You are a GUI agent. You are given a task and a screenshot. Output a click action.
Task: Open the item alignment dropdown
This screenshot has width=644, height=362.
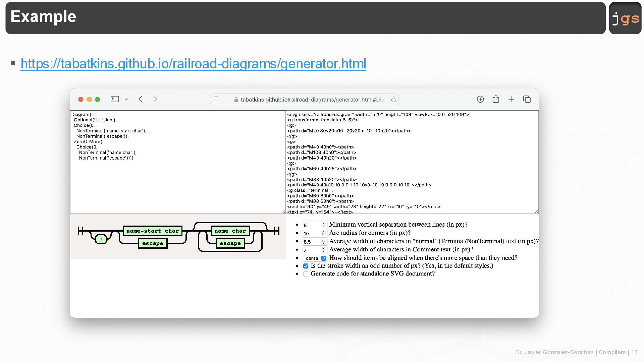(x=315, y=258)
